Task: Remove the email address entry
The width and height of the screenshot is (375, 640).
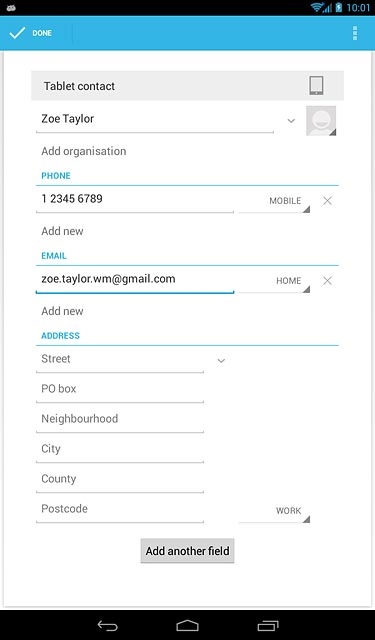Action: click(327, 281)
